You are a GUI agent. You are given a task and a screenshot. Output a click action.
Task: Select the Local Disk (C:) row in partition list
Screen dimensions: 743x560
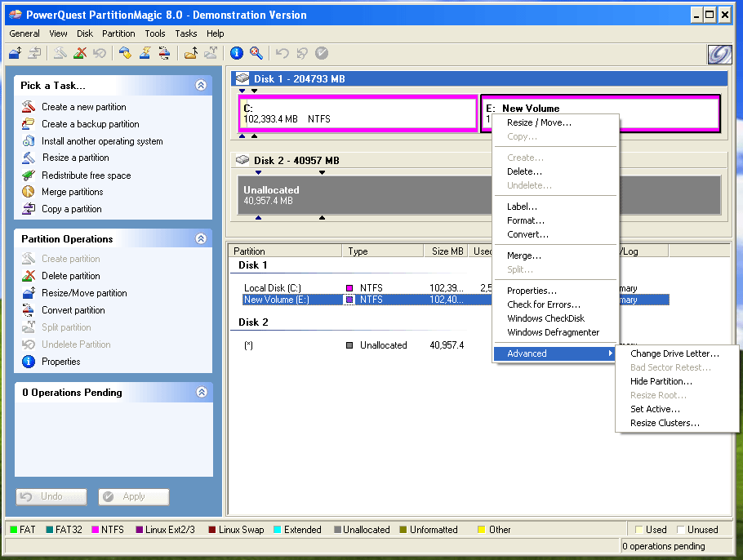(x=272, y=288)
